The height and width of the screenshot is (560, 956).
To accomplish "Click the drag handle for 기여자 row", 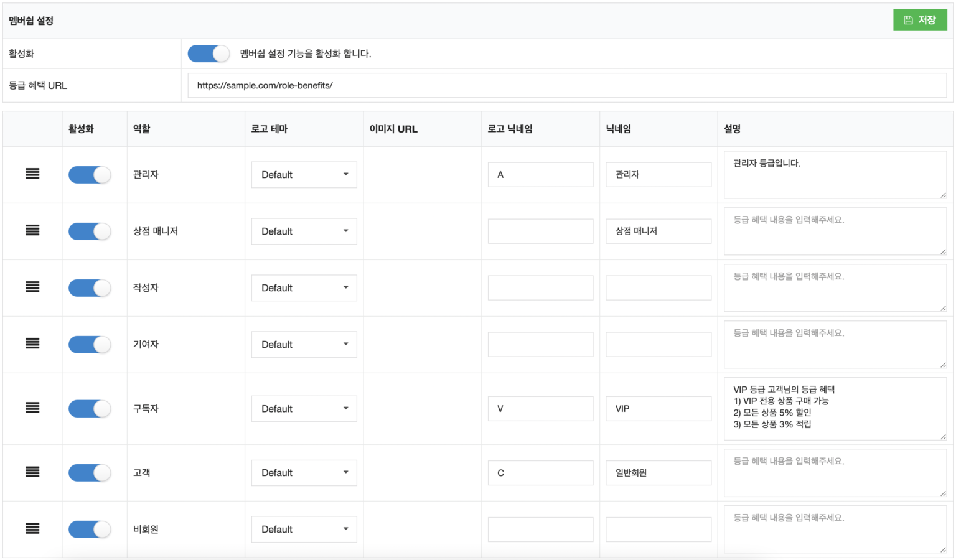I will [32, 344].
